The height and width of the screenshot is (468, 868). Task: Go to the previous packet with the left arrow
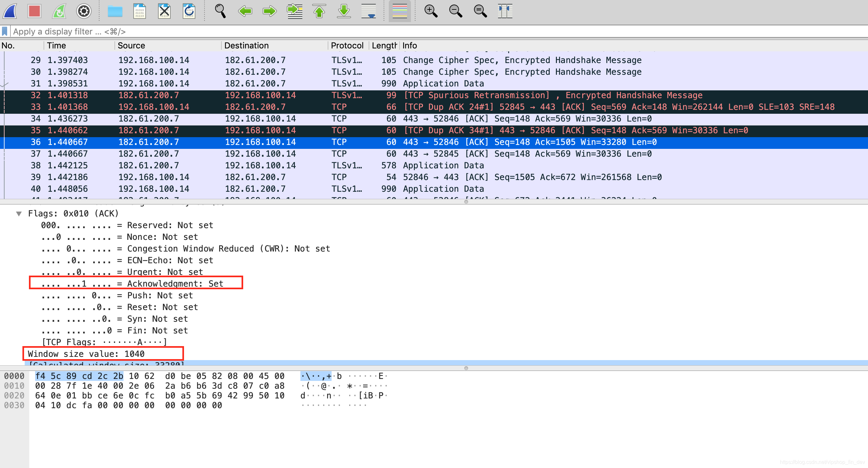245,11
